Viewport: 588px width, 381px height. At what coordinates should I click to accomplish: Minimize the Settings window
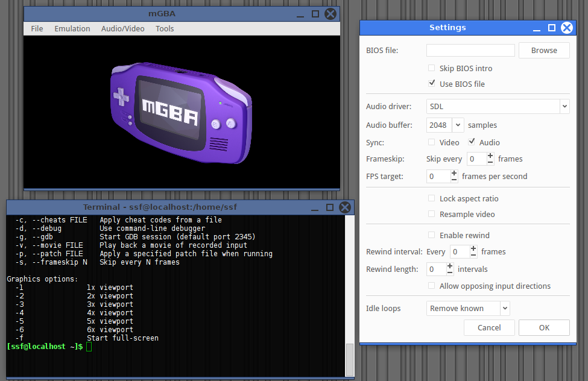tap(537, 30)
